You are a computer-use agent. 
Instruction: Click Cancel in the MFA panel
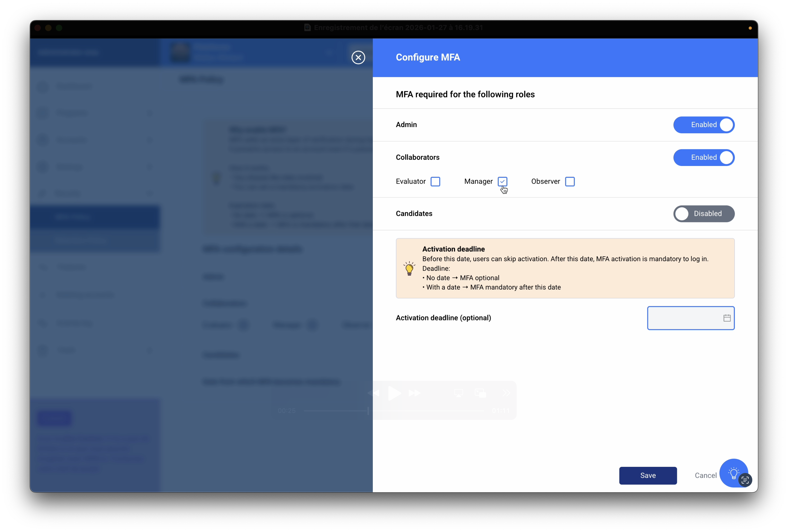705,475
